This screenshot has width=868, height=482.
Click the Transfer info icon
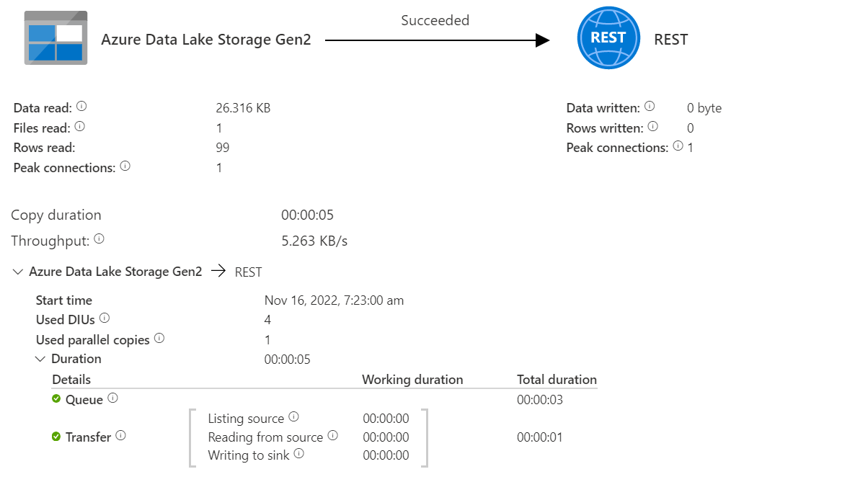pos(120,436)
